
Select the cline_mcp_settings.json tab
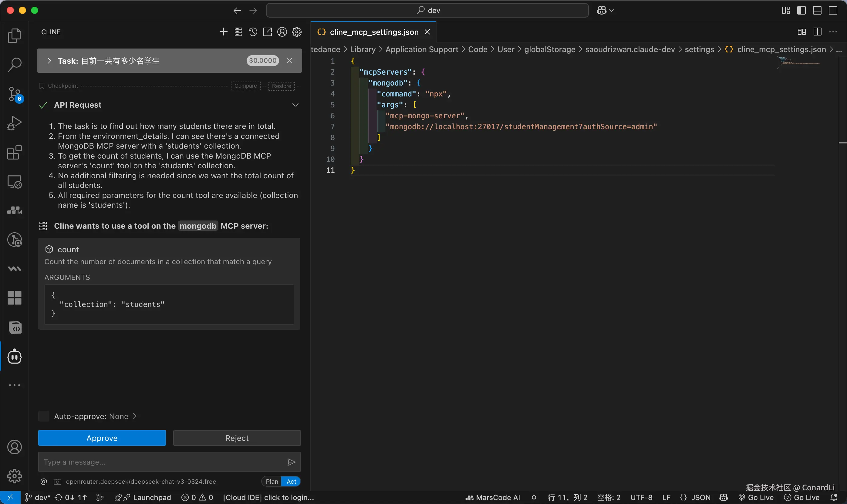pos(374,32)
